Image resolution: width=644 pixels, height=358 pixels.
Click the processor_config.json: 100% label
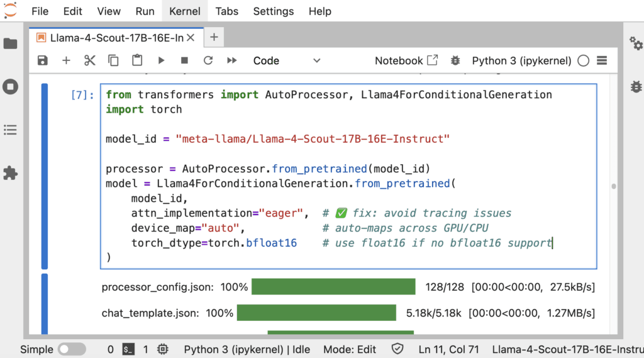(x=175, y=287)
